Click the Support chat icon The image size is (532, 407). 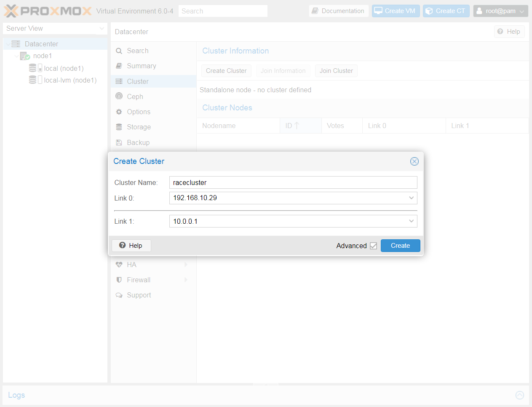tap(119, 295)
